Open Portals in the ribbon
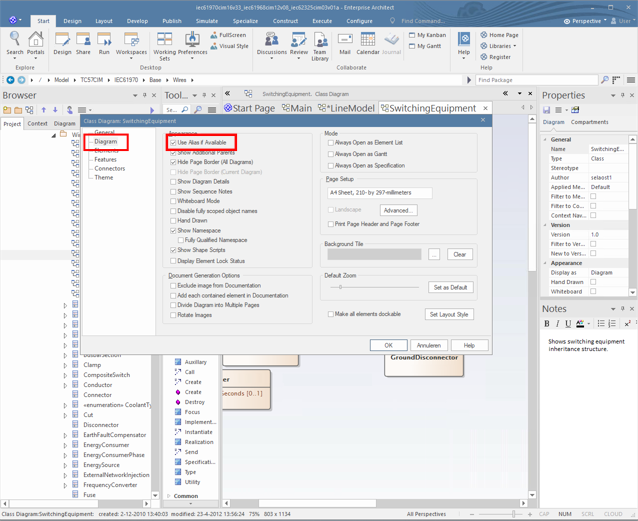This screenshot has width=638, height=521. (36, 44)
